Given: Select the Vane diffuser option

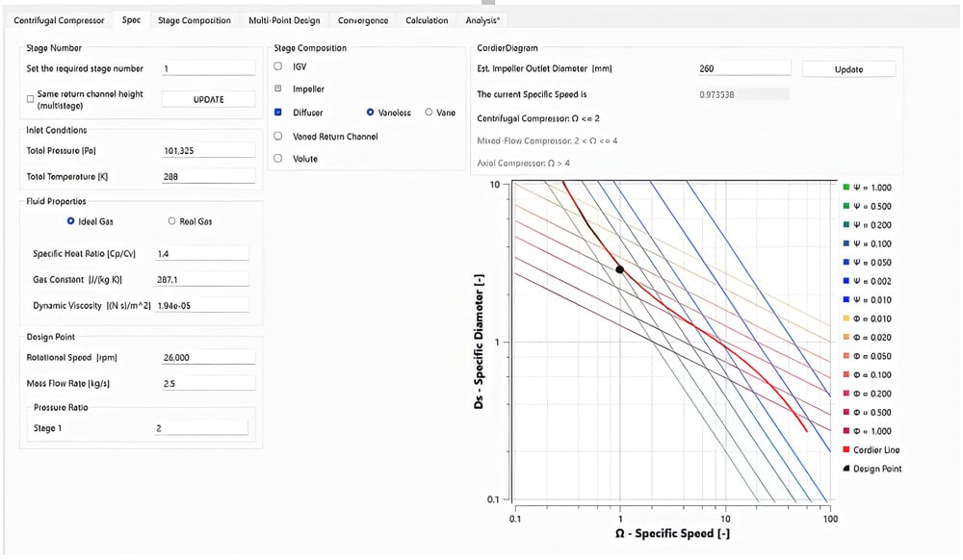Looking at the screenshot, I should 429,113.
